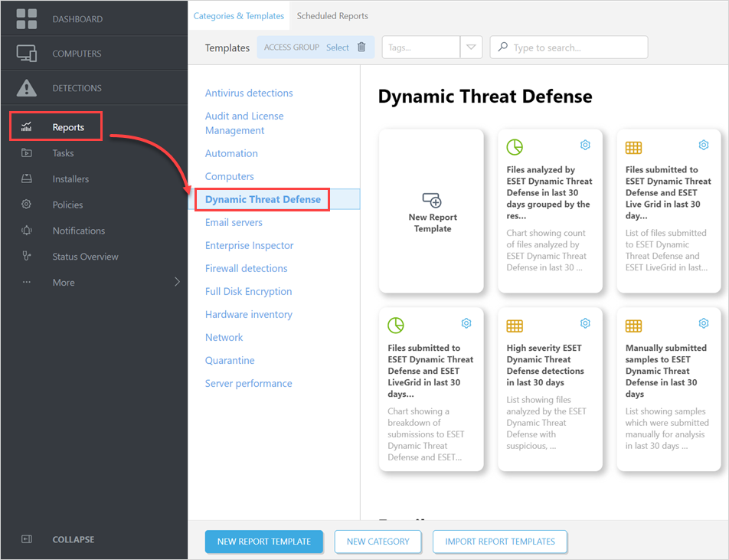Click the Access Group Select link
The image size is (729, 560).
337,47
